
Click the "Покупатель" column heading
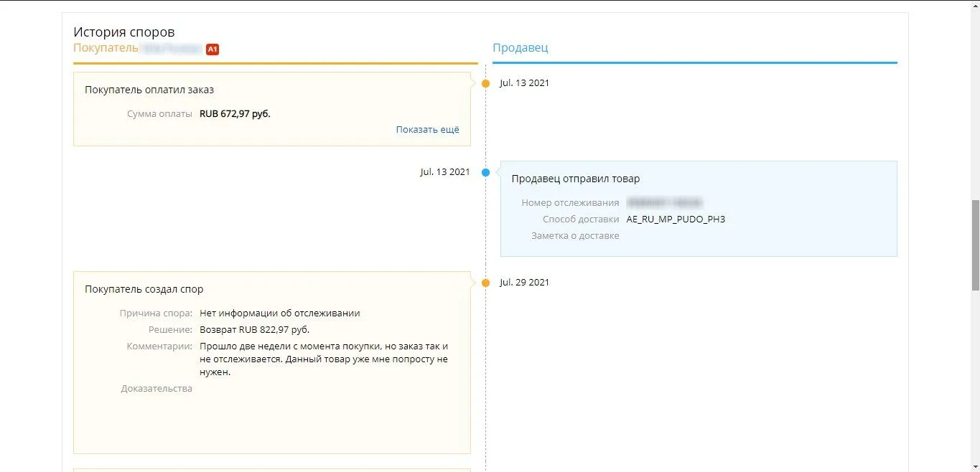106,48
